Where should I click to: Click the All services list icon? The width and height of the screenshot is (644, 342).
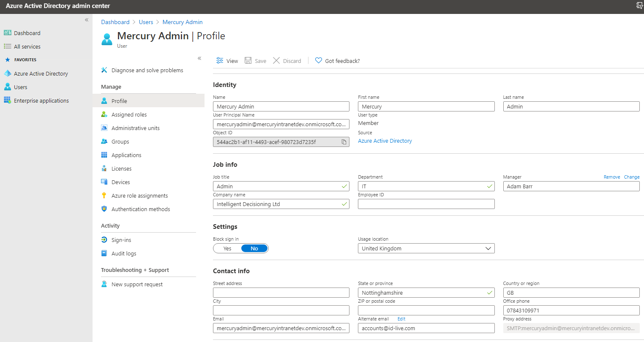pyautogui.click(x=8, y=46)
